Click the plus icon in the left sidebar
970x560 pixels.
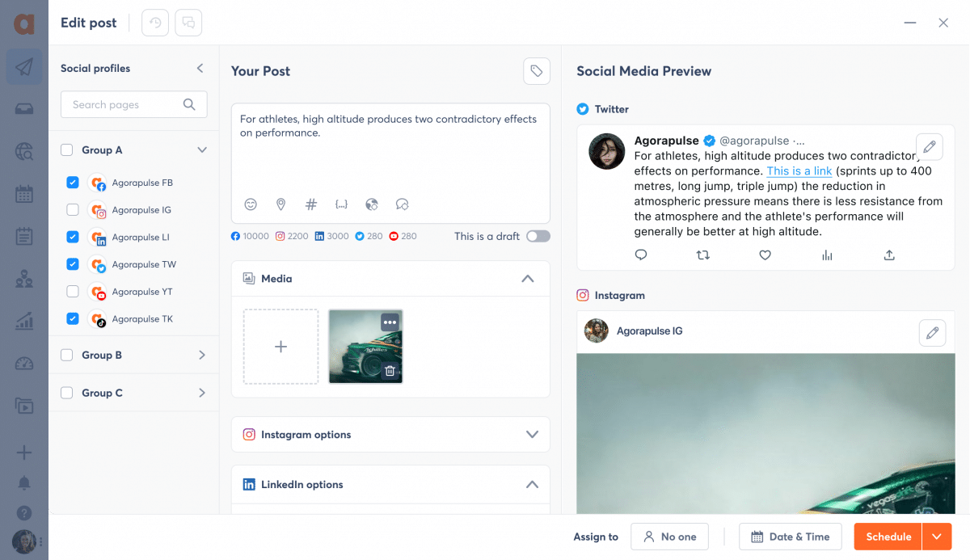(24, 453)
